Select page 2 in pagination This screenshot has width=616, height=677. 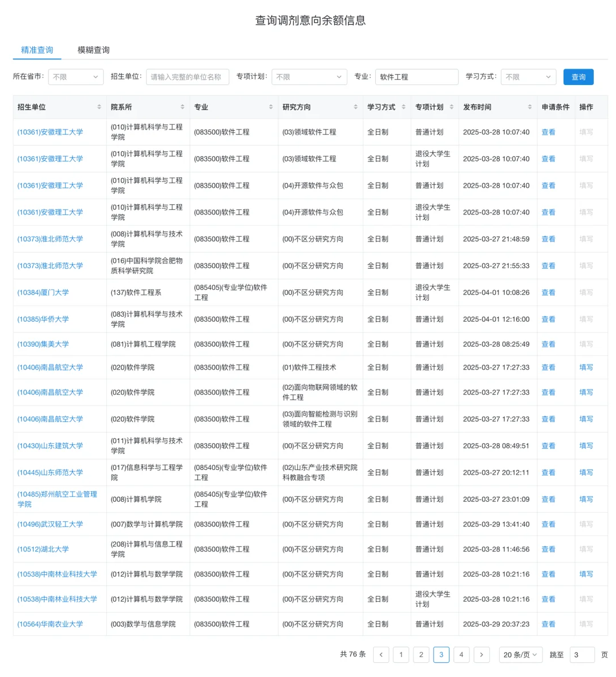tap(421, 655)
